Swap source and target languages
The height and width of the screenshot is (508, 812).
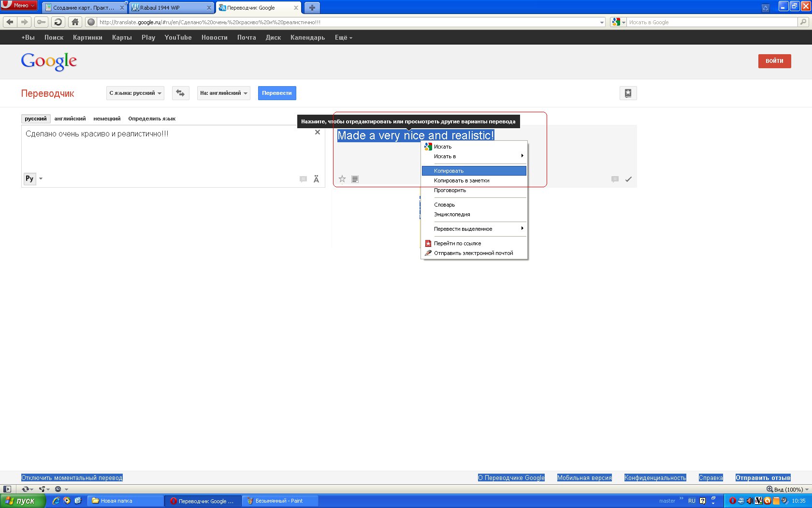[180, 93]
